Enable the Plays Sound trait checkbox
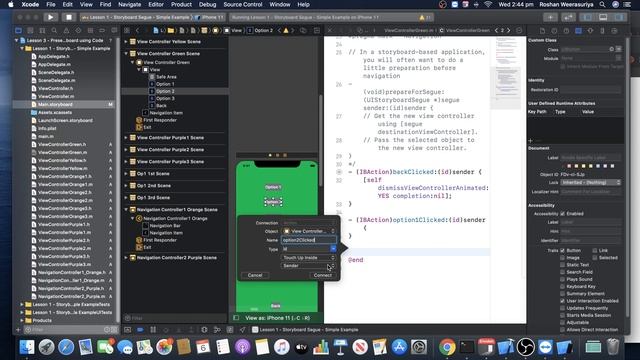640x360 pixels. coord(563,279)
